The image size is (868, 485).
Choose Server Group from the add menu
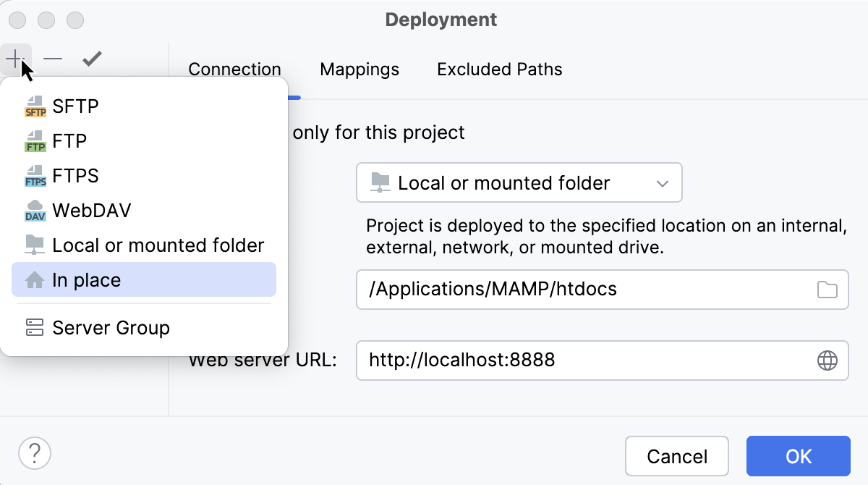point(111,327)
